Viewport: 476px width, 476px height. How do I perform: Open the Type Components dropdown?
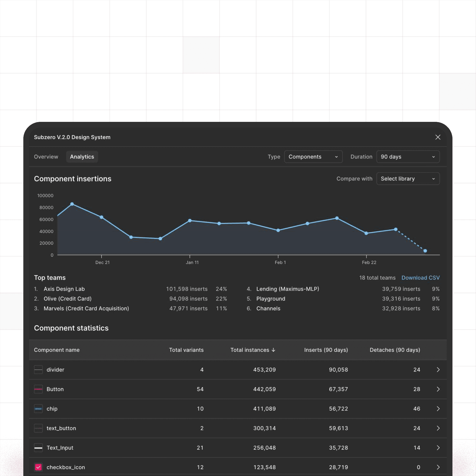tap(313, 157)
